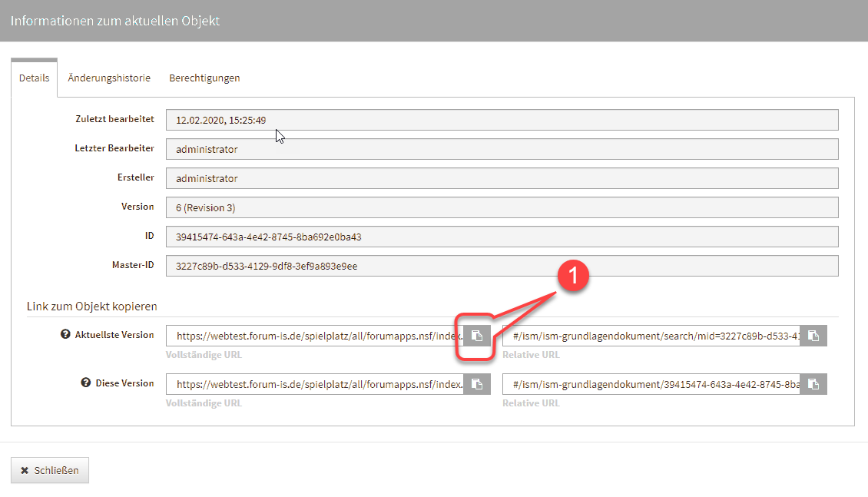
Task: Click the Letzter Bearbeiter field
Action: [x=502, y=149]
